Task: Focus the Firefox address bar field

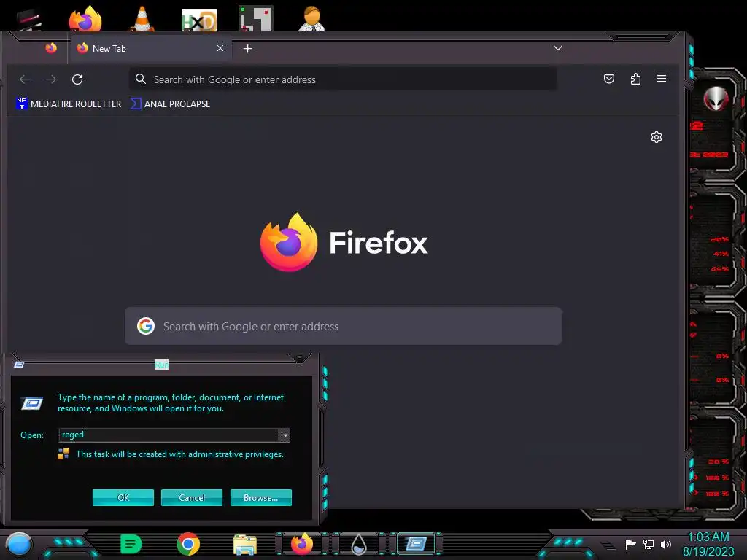Action: pyautogui.click(x=343, y=79)
